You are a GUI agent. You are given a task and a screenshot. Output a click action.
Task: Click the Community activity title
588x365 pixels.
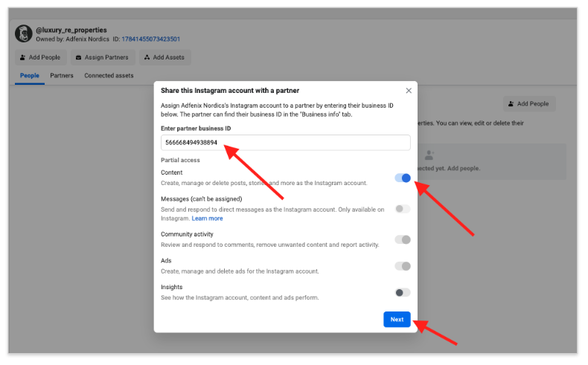tap(187, 234)
